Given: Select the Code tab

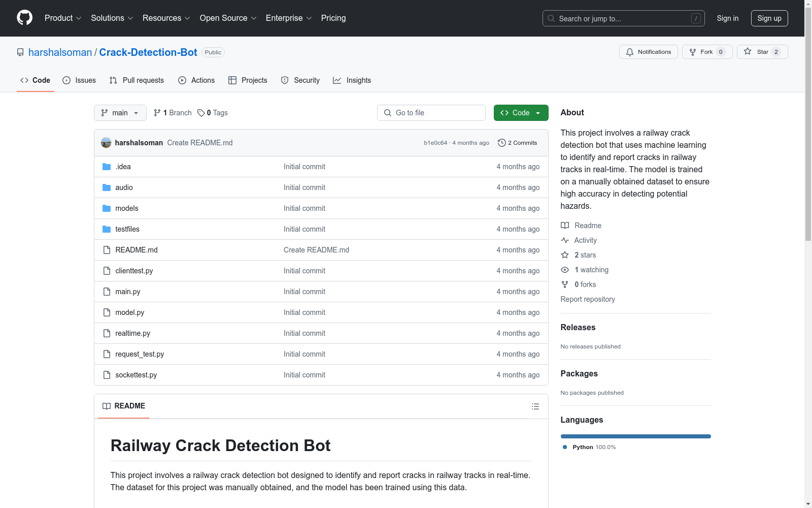Looking at the screenshot, I should click(x=36, y=80).
